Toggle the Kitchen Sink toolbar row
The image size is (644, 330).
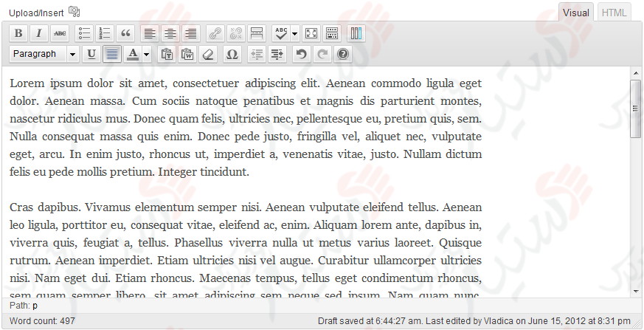click(332, 33)
